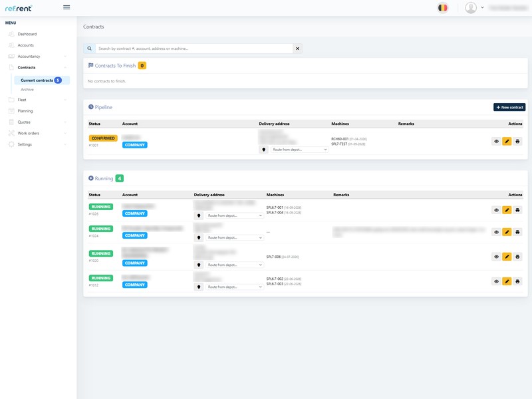Viewport: 532px width, 399px height.
Task: View running contract #1024
Action: pos(496,232)
